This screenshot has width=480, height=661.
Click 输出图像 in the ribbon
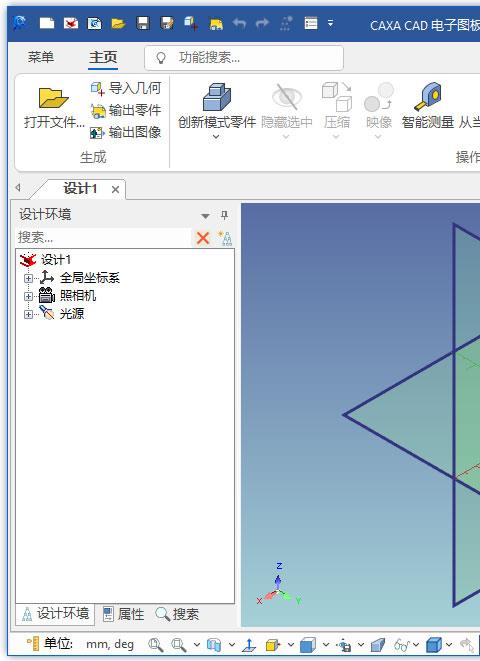coord(126,132)
